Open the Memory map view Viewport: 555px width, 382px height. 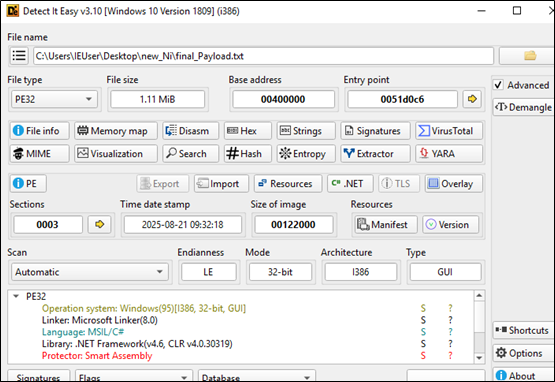116,131
